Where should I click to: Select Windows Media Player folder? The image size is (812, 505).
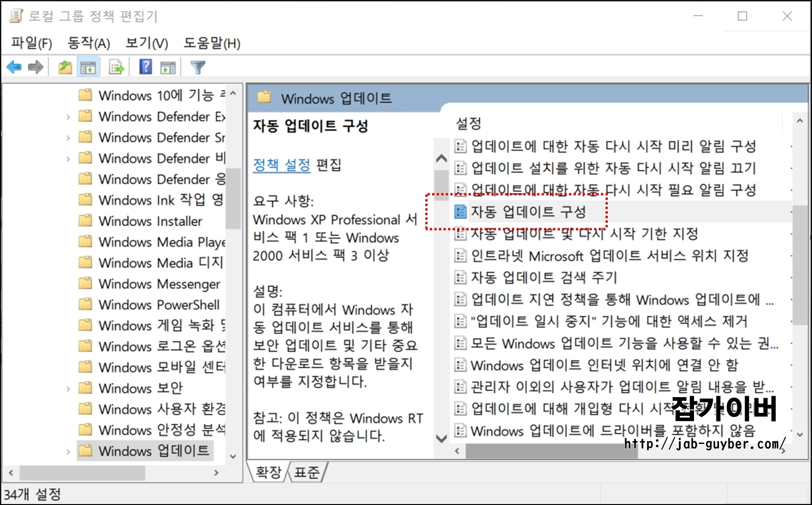(151, 242)
